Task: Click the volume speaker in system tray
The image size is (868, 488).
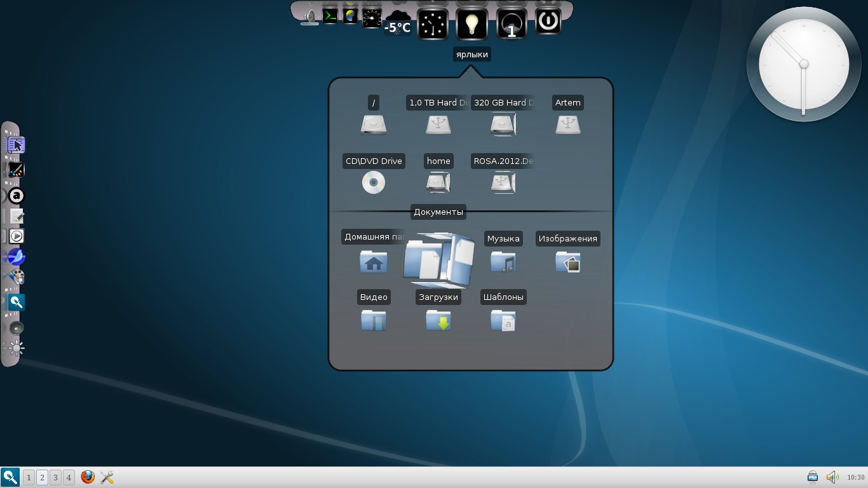Action: pyautogui.click(x=831, y=477)
